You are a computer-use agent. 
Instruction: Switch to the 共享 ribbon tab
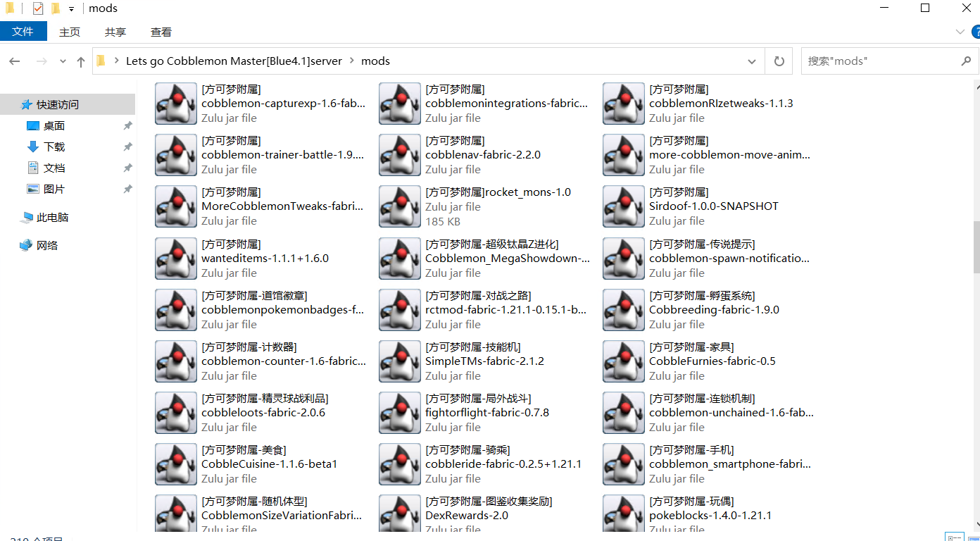[x=115, y=32]
